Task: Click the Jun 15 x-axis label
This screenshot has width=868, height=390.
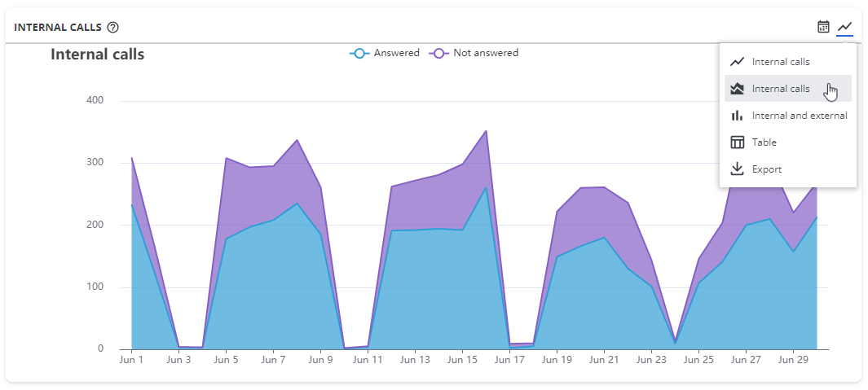Action: (x=462, y=358)
